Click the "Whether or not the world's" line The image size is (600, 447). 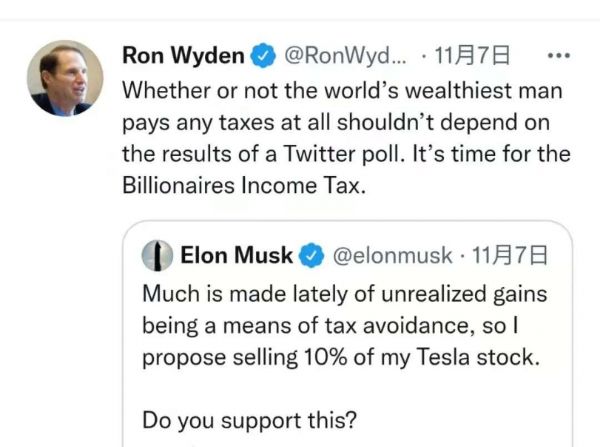pyautogui.click(x=342, y=89)
